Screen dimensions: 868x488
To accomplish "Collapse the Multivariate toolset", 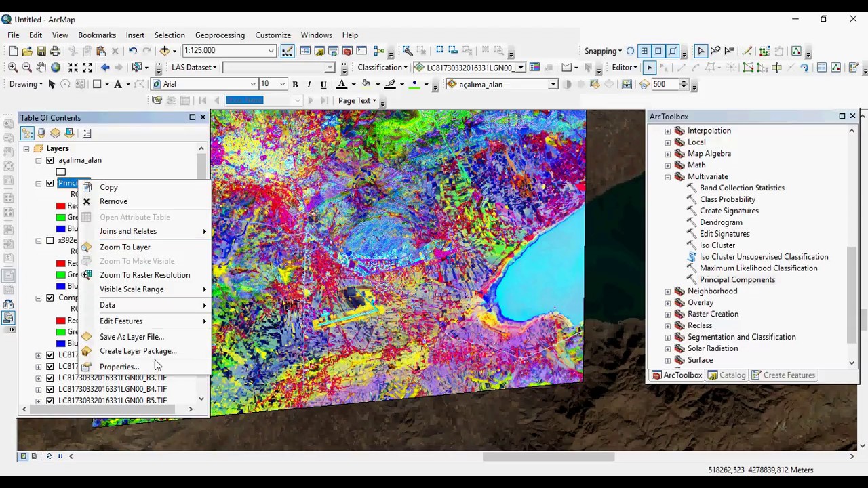I will 668,177.
